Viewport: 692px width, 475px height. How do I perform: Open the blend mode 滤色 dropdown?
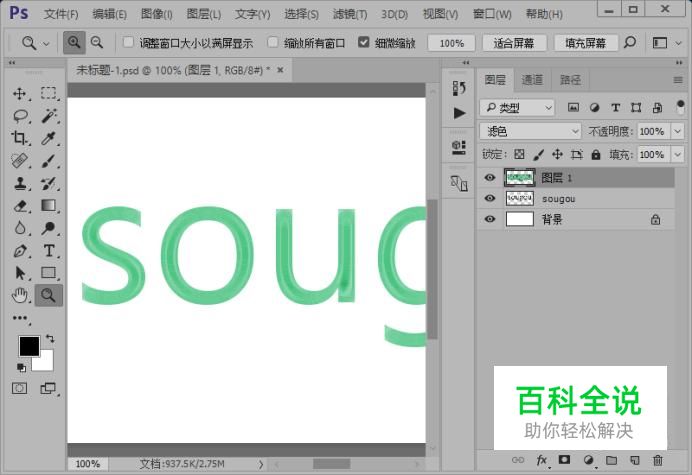(x=530, y=131)
